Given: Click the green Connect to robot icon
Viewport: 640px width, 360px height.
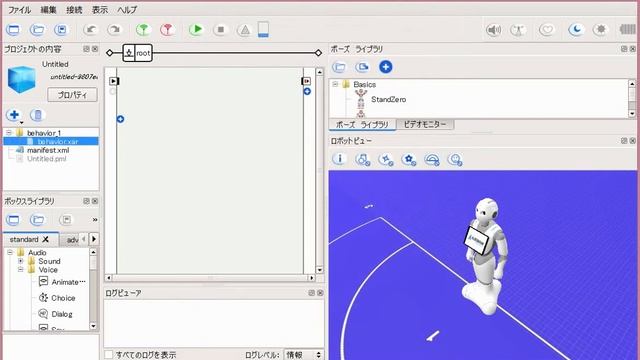Looking at the screenshot, I should pos(143,29).
